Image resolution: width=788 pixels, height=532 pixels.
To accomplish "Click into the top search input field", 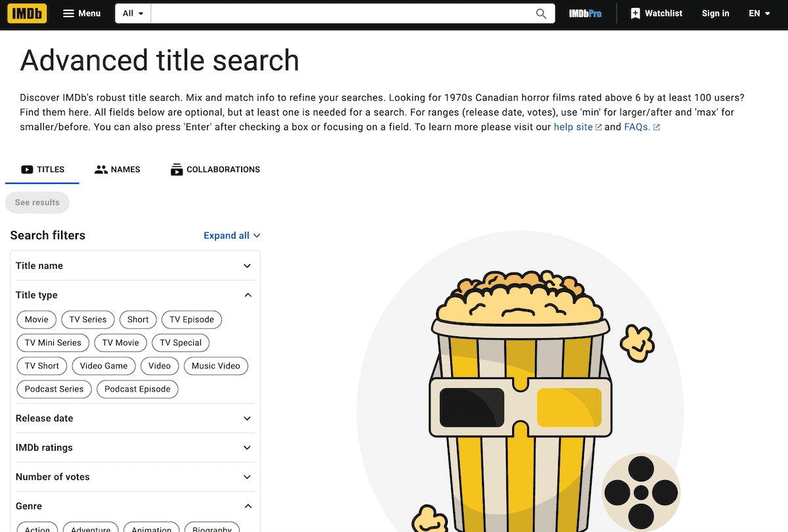I will click(x=341, y=13).
